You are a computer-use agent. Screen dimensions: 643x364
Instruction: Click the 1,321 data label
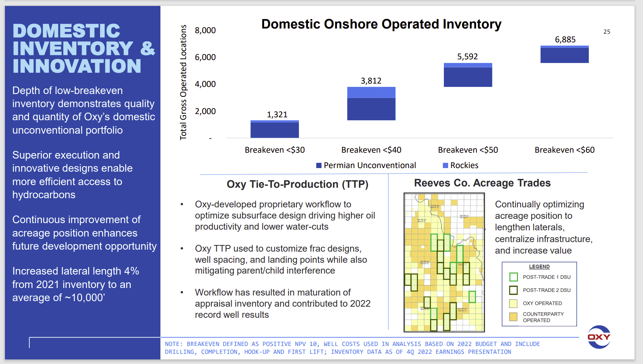tap(277, 115)
